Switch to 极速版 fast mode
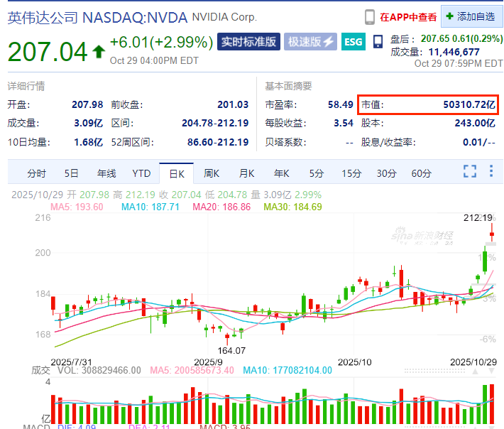Viewport: 504px width, 429px height. pos(310,41)
